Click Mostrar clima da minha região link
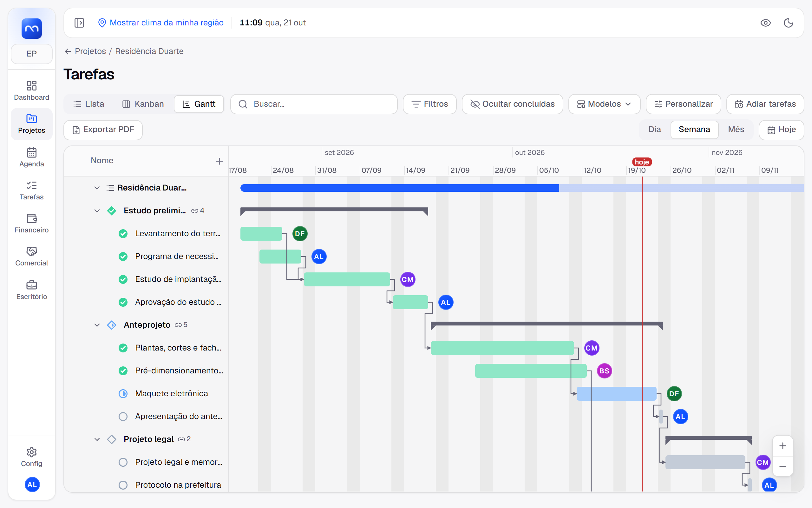 point(161,23)
